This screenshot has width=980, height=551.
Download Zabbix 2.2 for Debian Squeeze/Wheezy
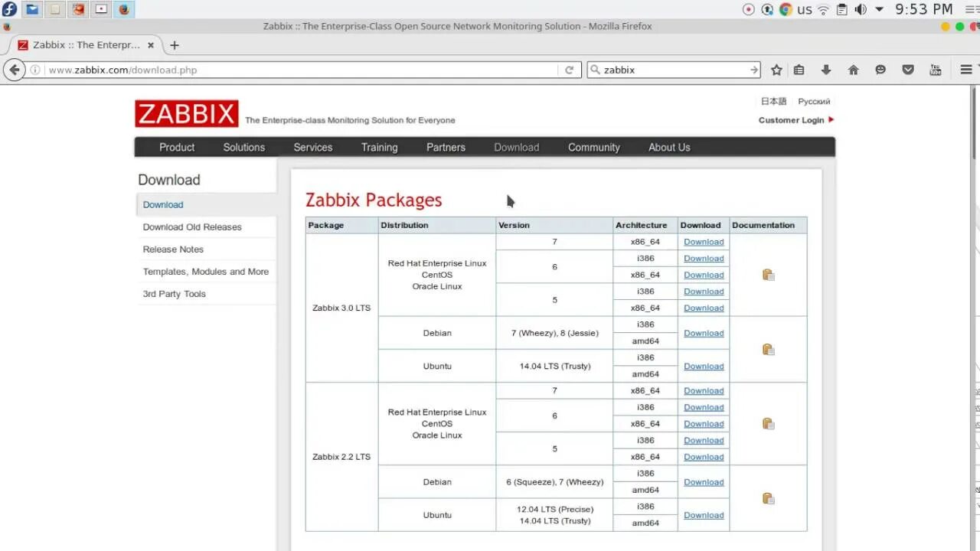704,482
